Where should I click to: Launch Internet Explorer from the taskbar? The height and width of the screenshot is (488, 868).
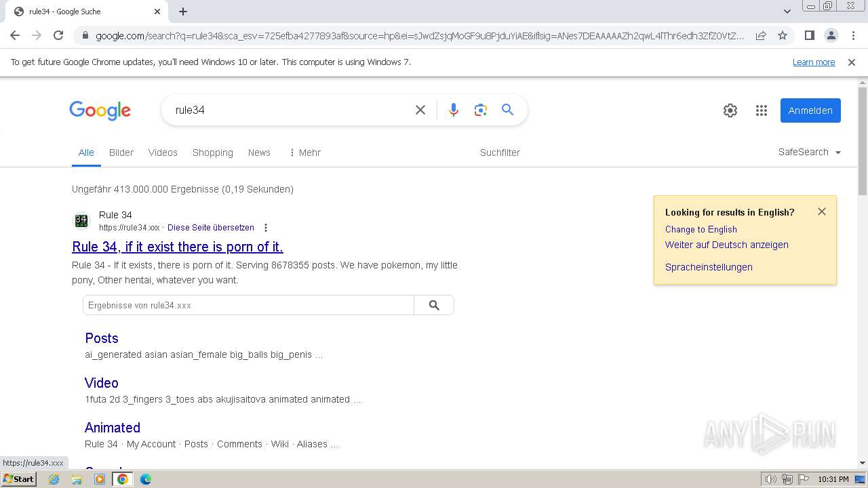tap(54, 479)
